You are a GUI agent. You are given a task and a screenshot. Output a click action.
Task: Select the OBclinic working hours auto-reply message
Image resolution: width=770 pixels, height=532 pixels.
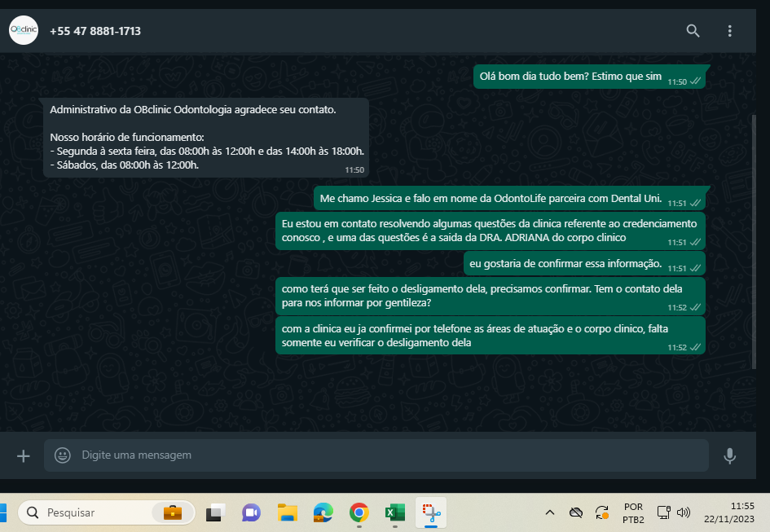click(x=206, y=138)
